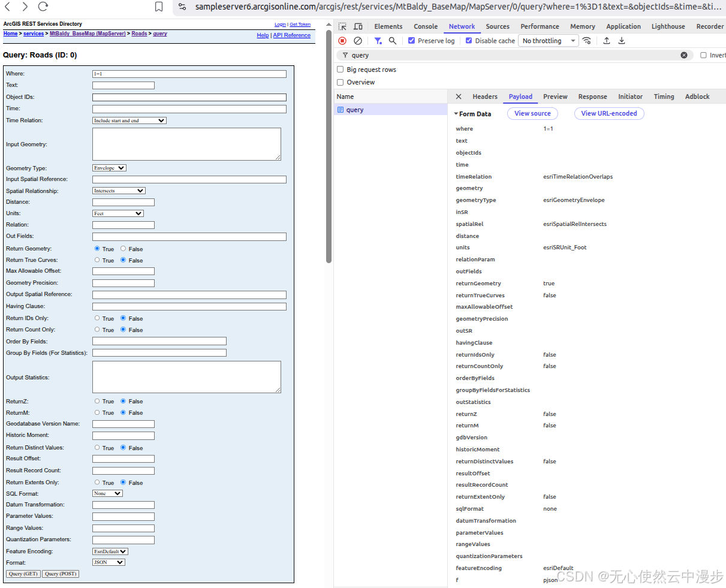Toggle the device toolbar icon in DevTools
This screenshot has height=588, width=726.
[x=358, y=26]
